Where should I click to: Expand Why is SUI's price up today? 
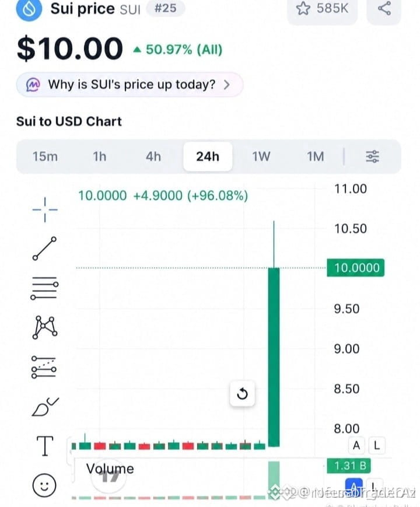(129, 85)
